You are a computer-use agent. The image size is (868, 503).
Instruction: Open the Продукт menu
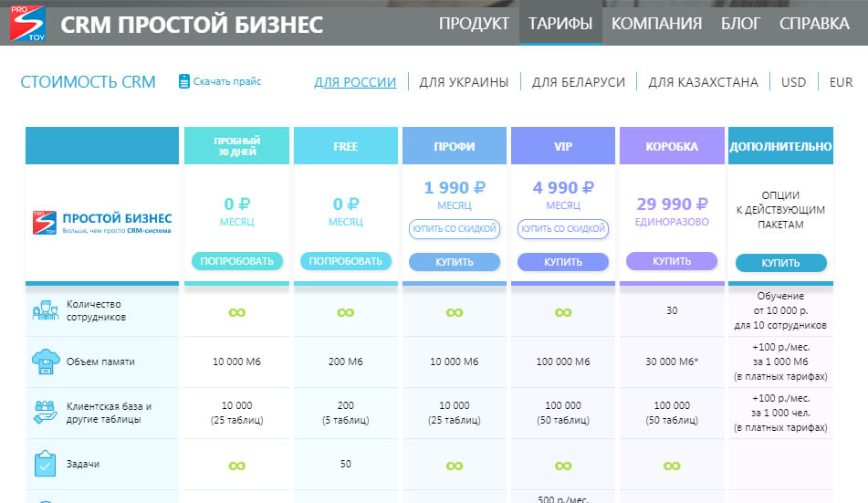click(x=474, y=23)
